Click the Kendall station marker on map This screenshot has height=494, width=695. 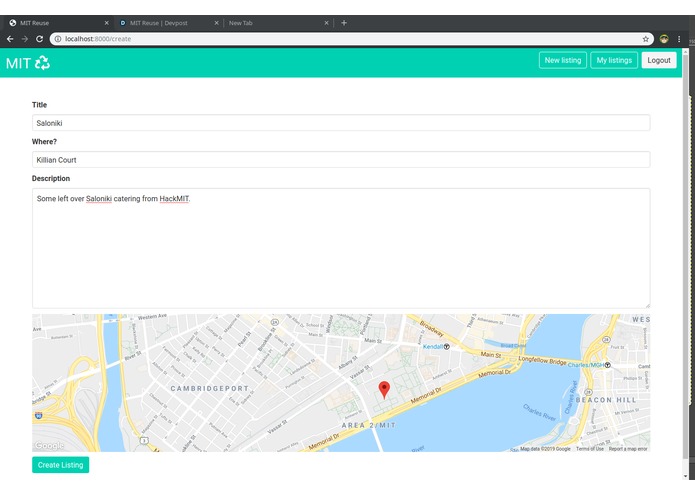[x=447, y=346]
